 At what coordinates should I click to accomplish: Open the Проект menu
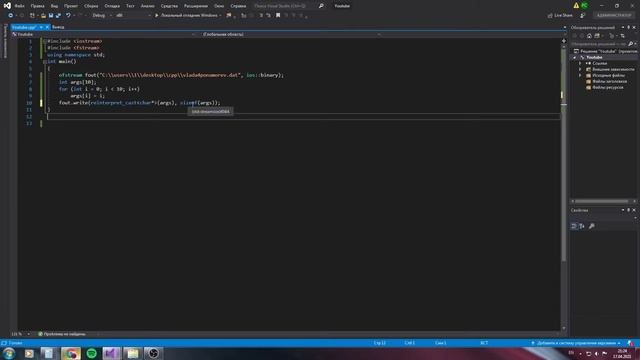coord(71,6)
